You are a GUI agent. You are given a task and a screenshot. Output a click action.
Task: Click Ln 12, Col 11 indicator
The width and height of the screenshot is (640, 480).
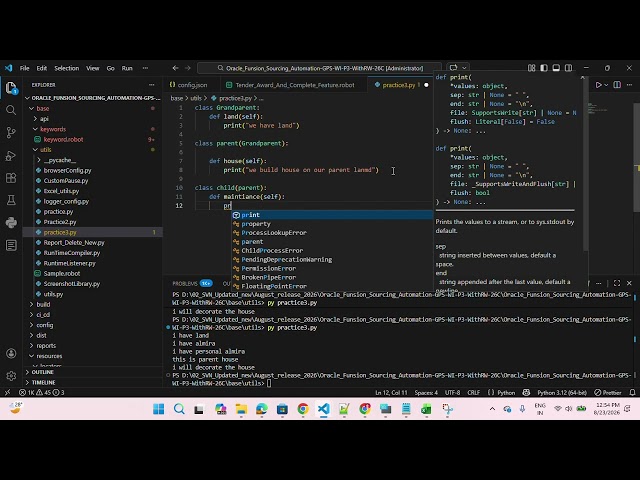[x=391, y=392]
